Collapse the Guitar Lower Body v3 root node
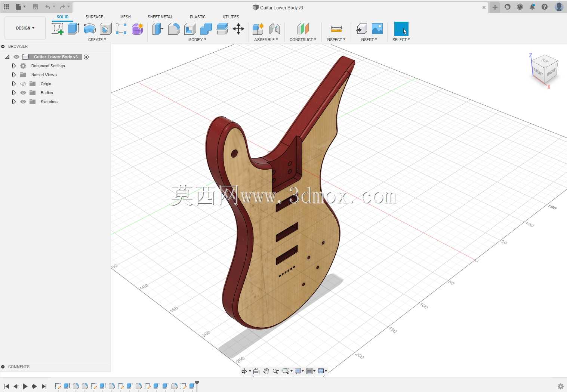The width and height of the screenshot is (567, 392). (x=7, y=57)
